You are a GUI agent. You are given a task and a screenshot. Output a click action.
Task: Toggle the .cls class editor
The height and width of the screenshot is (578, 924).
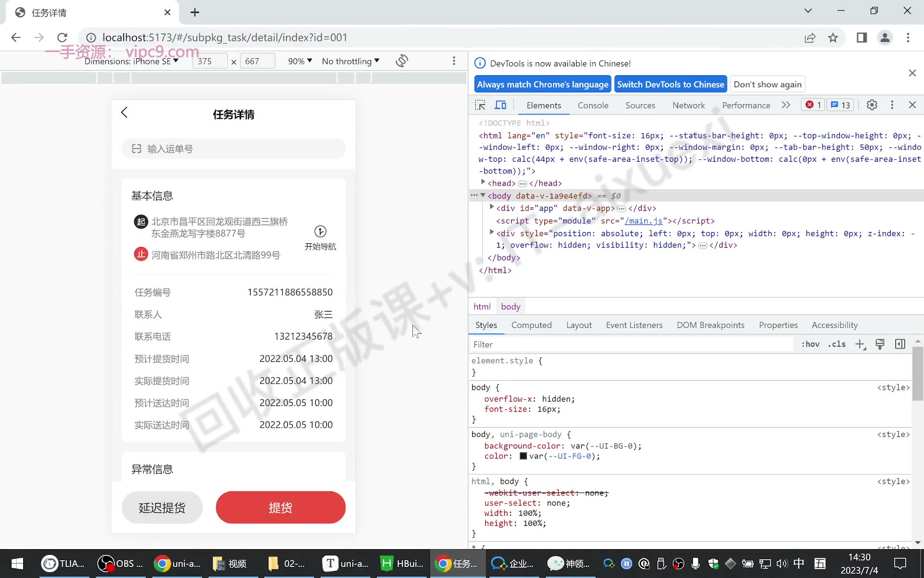[837, 344]
